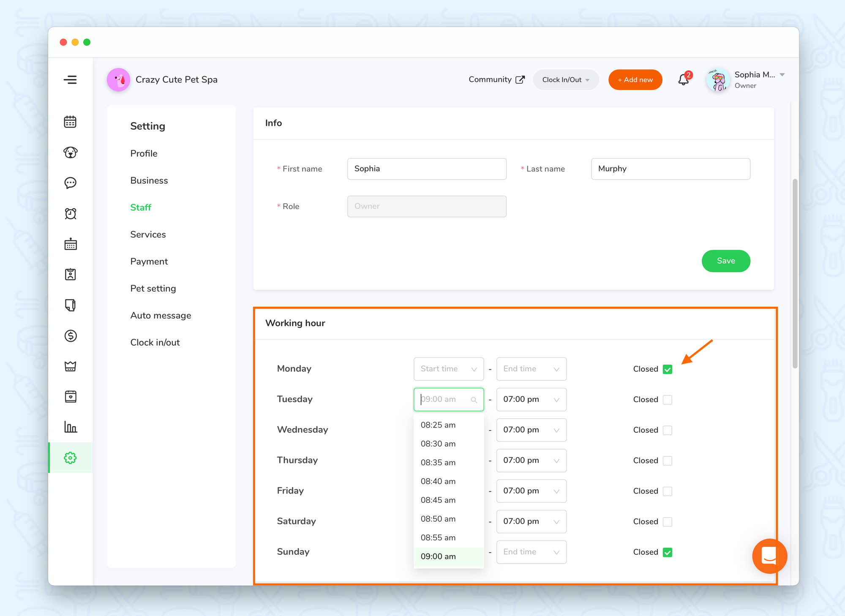Screen dimensions: 845x616
Task: Open the calendar icon in sidebar
Action: pyautogui.click(x=70, y=122)
